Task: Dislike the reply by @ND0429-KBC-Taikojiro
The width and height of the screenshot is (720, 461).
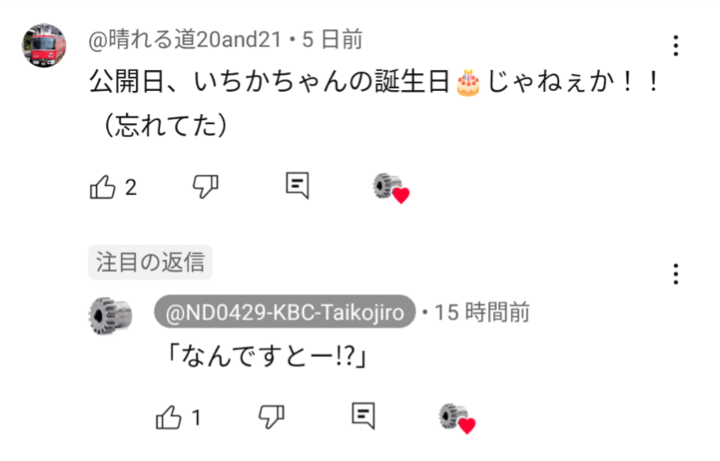Action: click(271, 417)
